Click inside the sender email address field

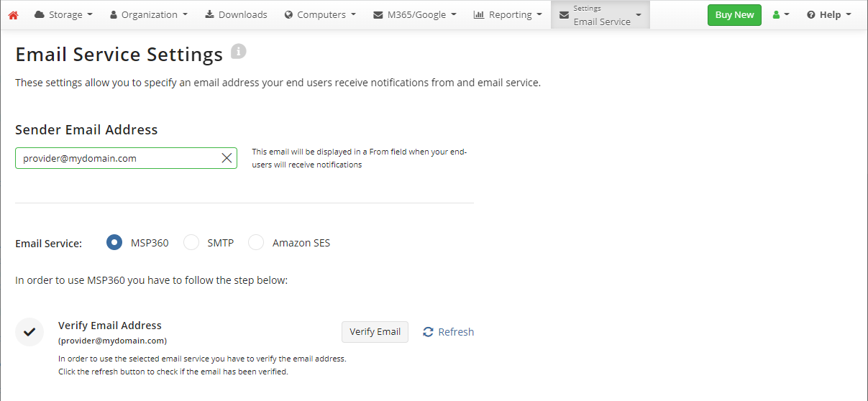119,158
